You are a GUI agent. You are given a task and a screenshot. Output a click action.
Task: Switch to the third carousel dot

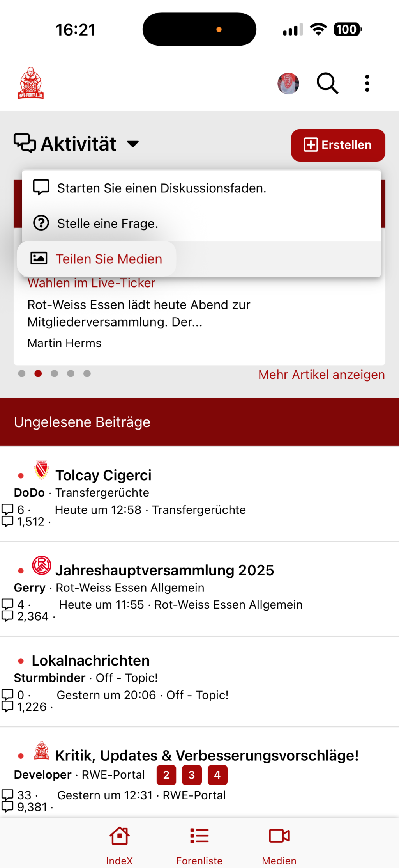[55, 374]
